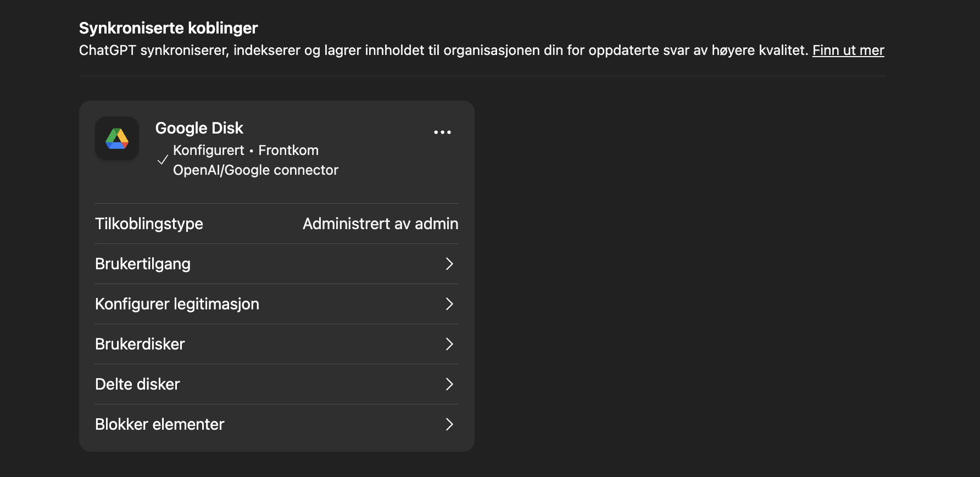
Task: Expand Brukerdisker via its right arrow
Action: tap(449, 344)
